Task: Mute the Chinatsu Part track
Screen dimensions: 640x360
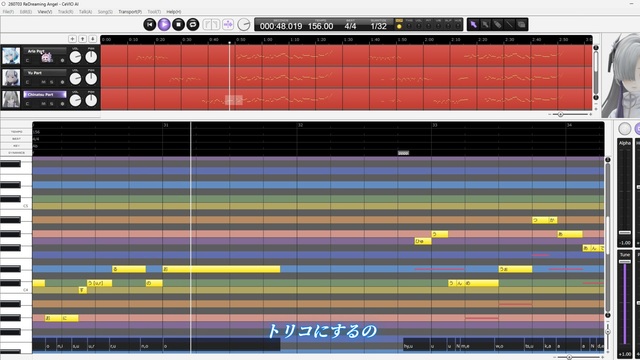Action: click(x=43, y=104)
